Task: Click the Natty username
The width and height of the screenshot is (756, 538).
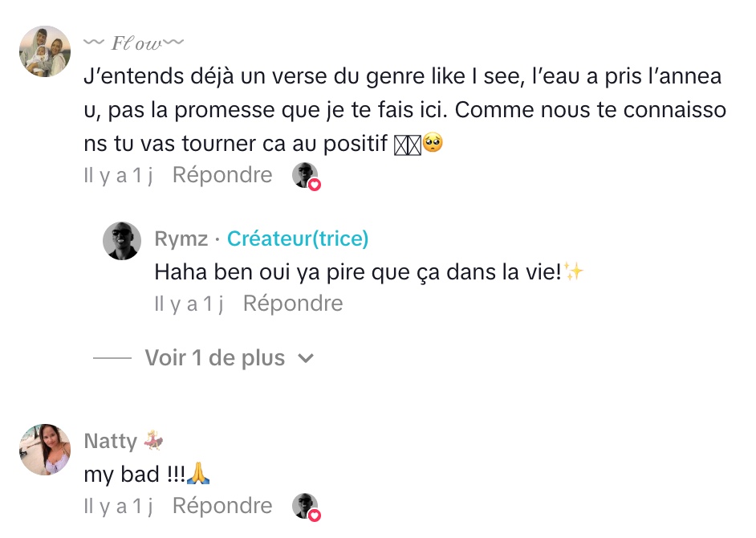Action: click(110, 441)
